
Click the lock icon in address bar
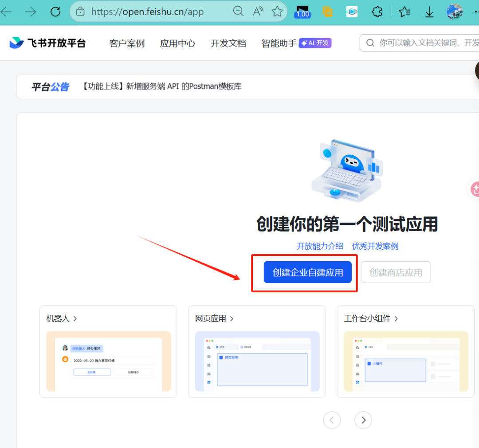(x=80, y=12)
